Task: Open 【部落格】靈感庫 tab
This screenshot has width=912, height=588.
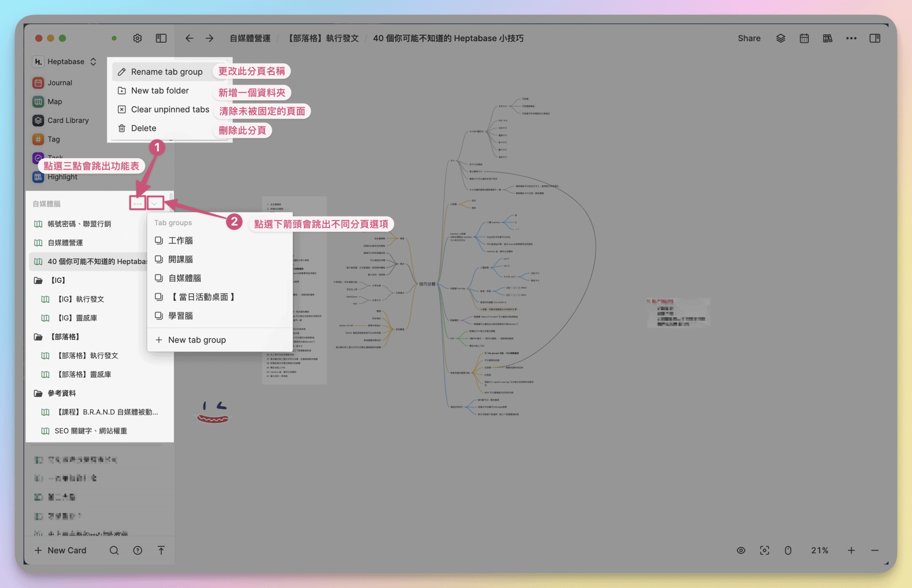Action: click(100, 375)
